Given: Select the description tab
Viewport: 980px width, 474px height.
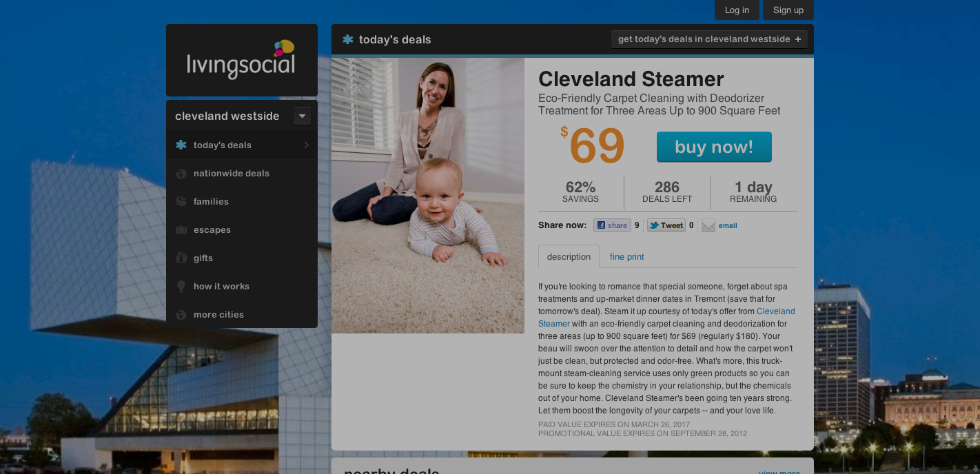Looking at the screenshot, I should [x=569, y=257].
